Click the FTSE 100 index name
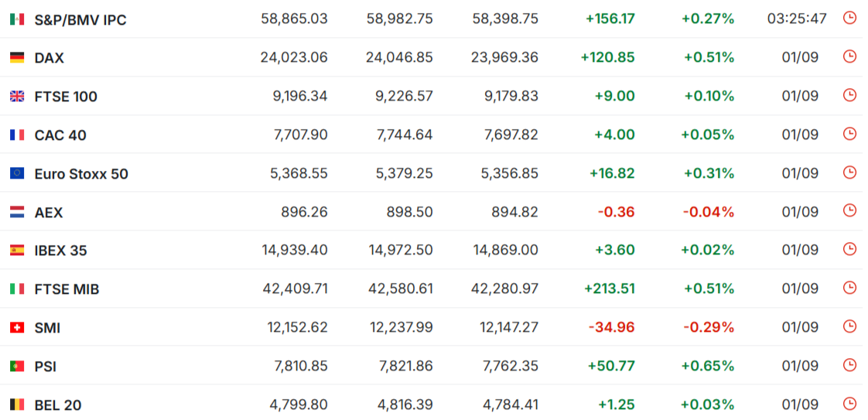 [x=66, y=97]
